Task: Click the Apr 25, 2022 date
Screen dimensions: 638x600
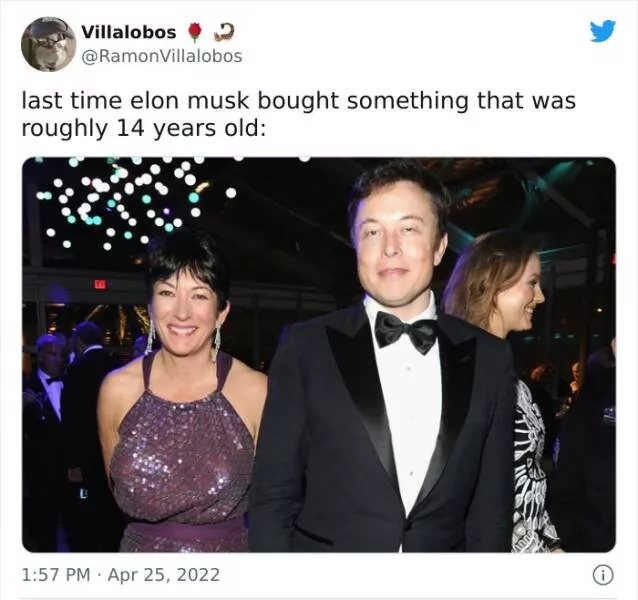Action: tap(164, 575)
